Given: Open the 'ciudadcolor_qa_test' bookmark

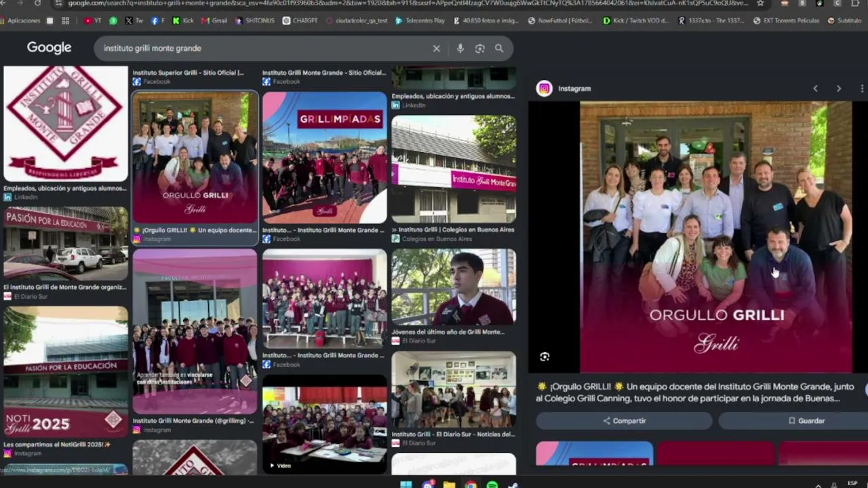Looking at the screenshot, I should tap(357, 20).
